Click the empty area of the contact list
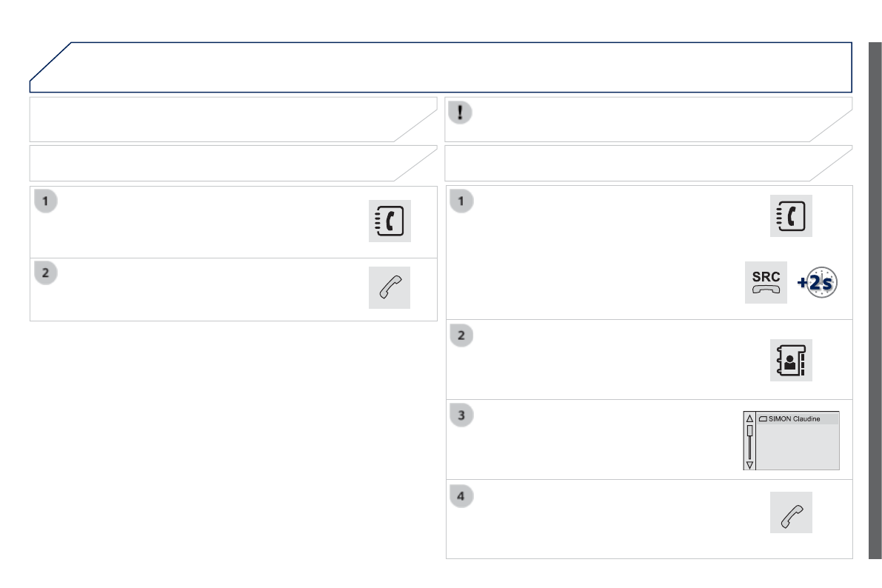Screen dimensions: 882x588 [798, 447]
